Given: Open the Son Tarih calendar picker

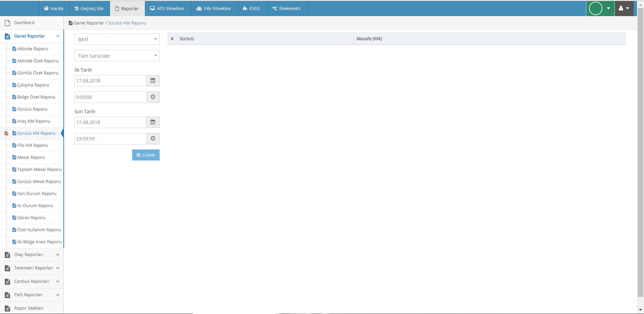Looking at the screenshot, I should point(153,122).
